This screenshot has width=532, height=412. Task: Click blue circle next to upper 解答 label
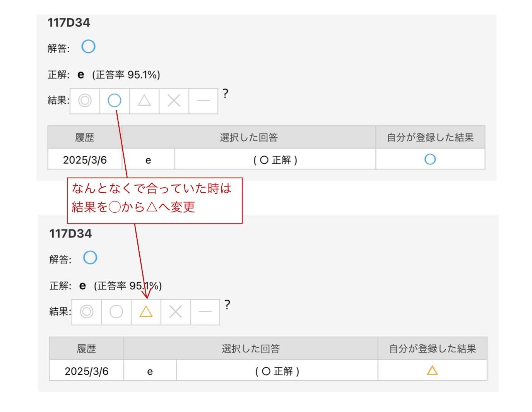pos(88,47)
